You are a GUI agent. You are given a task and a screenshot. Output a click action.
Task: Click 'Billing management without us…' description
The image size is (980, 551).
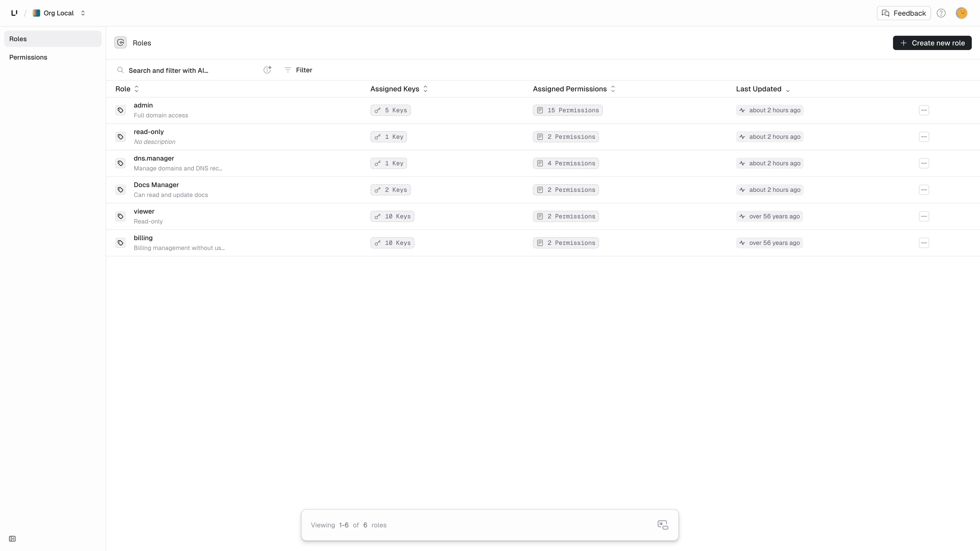(179, 248)
